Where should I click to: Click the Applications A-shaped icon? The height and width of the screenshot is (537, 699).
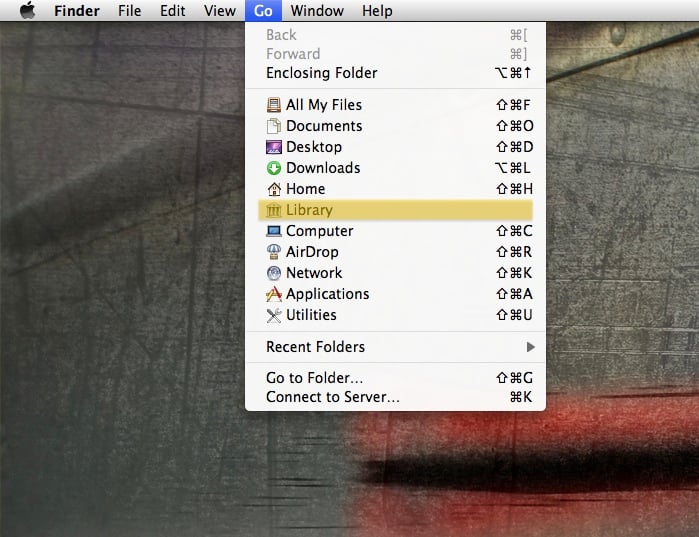click(x=273, y=294)
